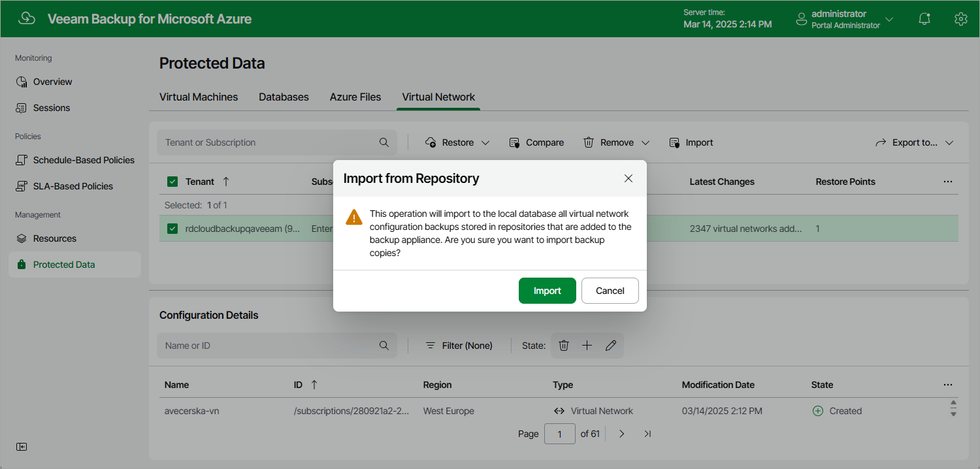Screen dimensions: 980x469
Task: Click the avecerska-vn name cell
Action: [191, 411]
